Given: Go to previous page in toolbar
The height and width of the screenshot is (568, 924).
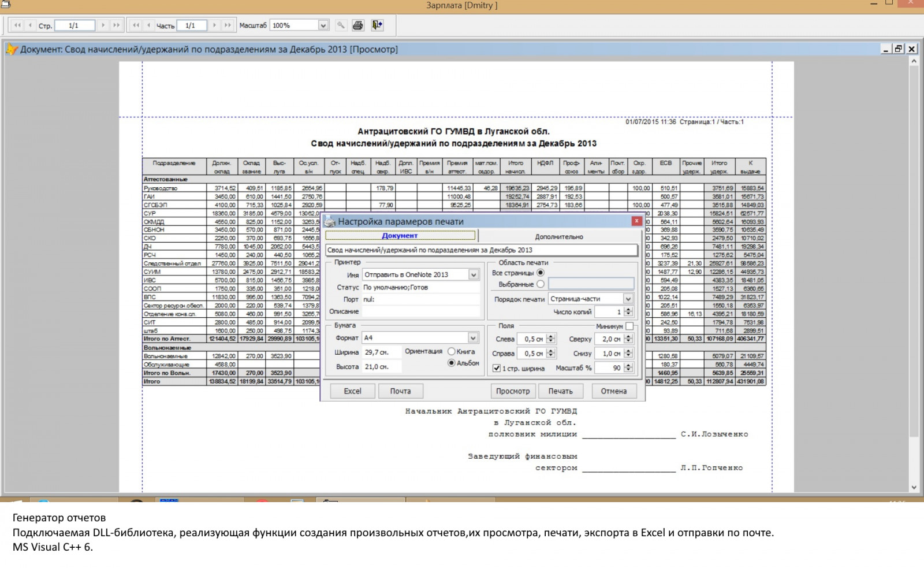Looking at the screenshot, I should [x=30, y=25].
